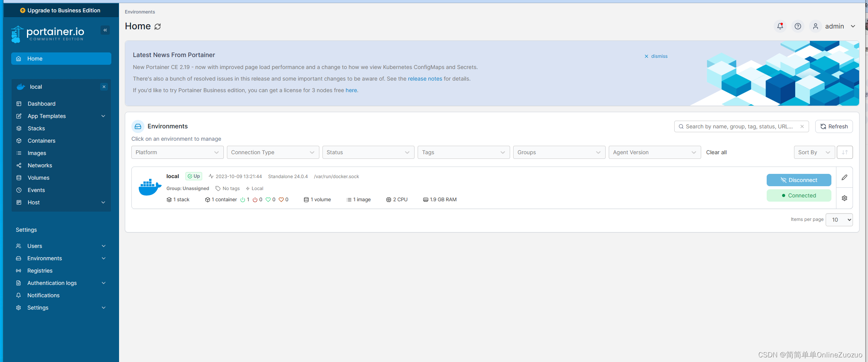Screen dimensions: 868x362
Task: Click the No tags label
Action: click(228, 189)
